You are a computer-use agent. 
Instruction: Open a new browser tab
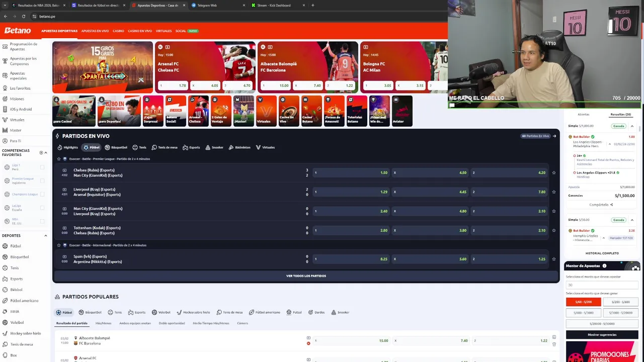[x=312, y=5]
